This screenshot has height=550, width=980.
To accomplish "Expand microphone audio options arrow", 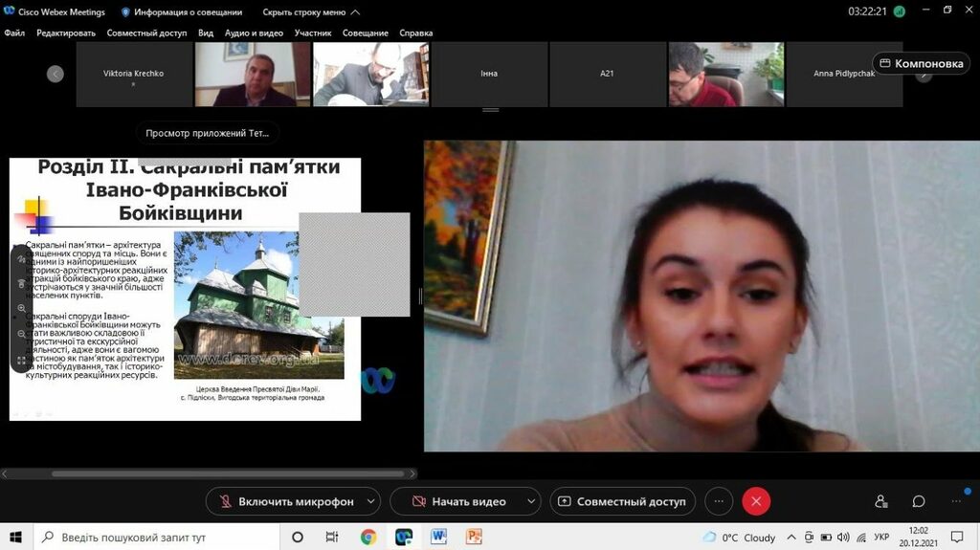I will [x=371, y=501].
